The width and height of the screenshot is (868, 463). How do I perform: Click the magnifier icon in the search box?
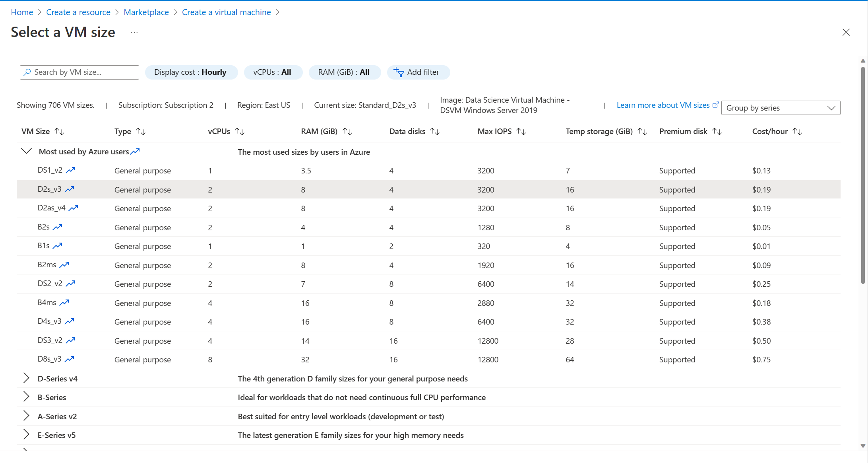pos(27,72)
